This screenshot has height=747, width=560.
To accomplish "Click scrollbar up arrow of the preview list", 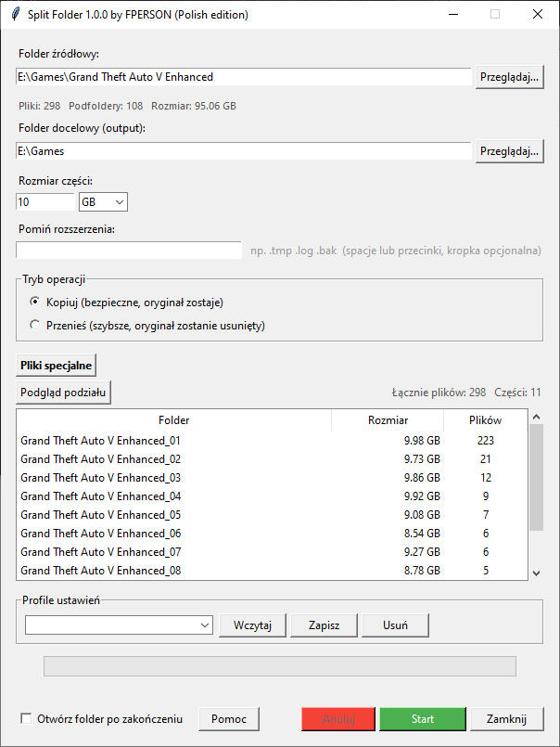I will (536, 417).
